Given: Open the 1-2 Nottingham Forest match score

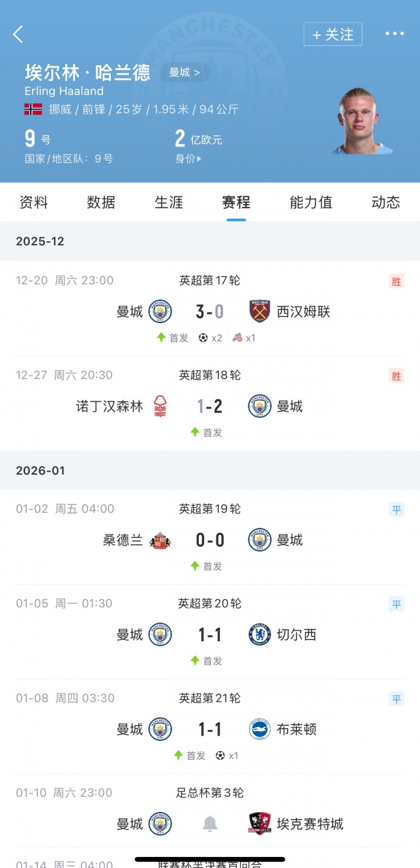Looking at the screenshot, I should click(x=210, y=406).
